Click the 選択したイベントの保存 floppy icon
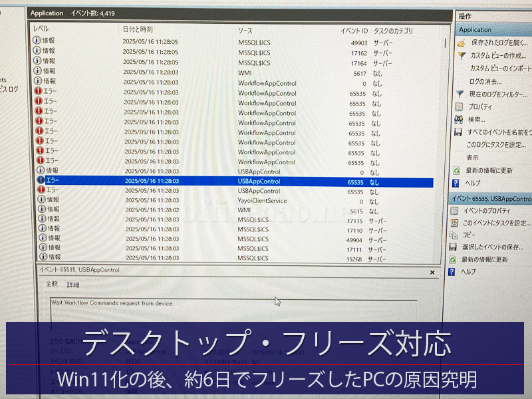532x399 pixels. click(453, 247)
